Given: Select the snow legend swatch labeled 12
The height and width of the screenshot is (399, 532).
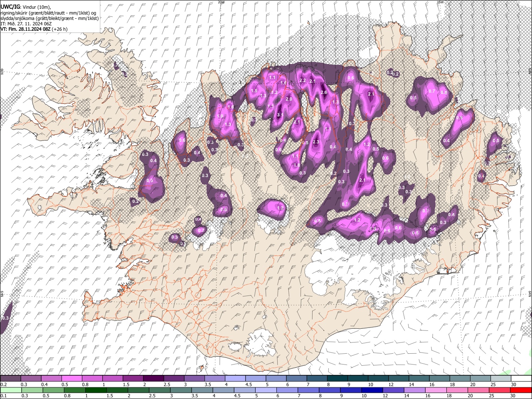Looking at the screenshot, I should [x=399, y=378].
